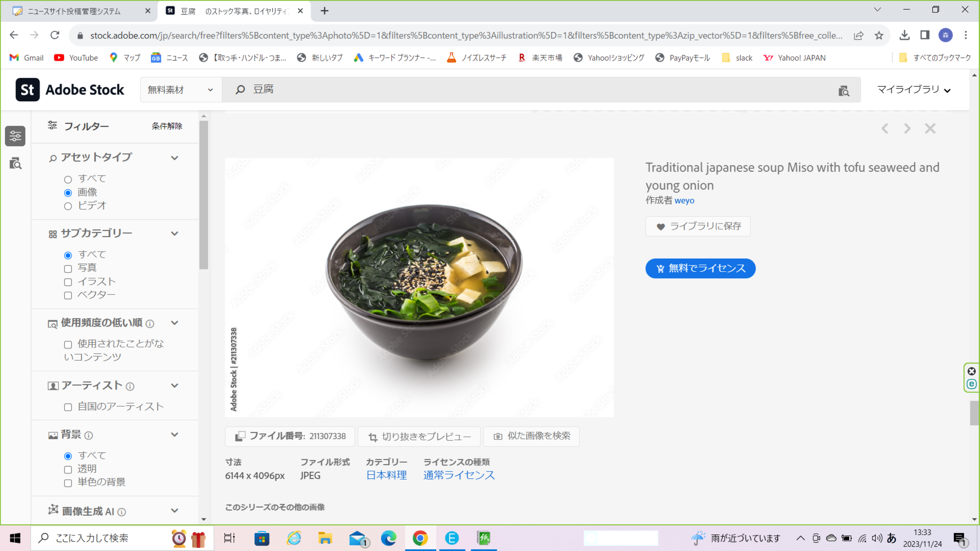Check 透明 background option

coord(68,470)
